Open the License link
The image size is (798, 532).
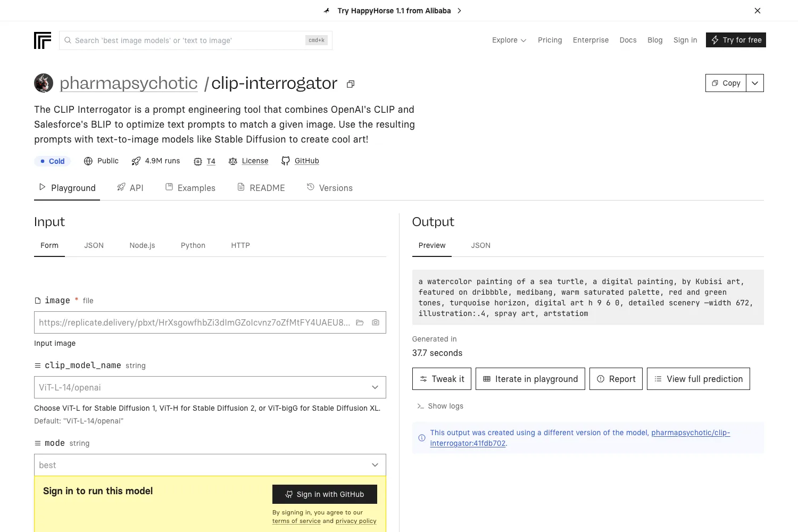coord(255,161)
